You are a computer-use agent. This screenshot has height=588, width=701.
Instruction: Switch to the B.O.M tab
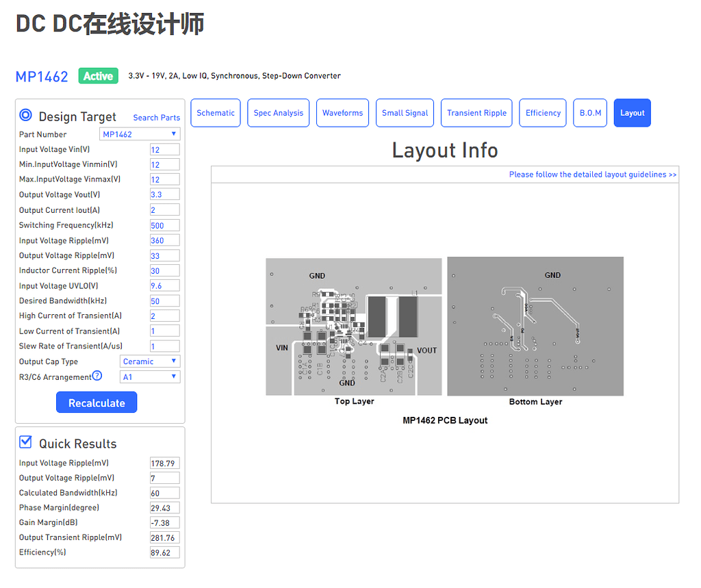click(x=589, y=112)
